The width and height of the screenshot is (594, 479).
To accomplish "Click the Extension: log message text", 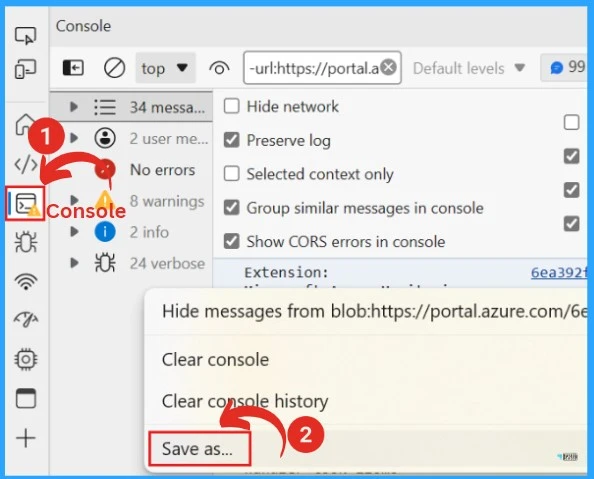I will coord(286,272).
